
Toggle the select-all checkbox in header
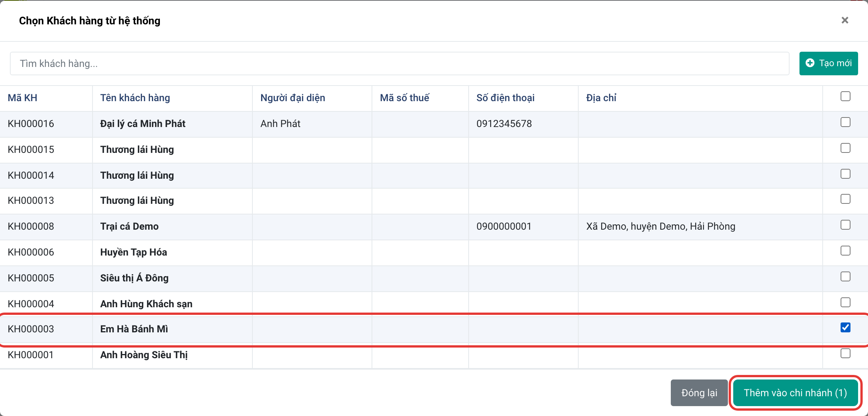coord(845,96)
